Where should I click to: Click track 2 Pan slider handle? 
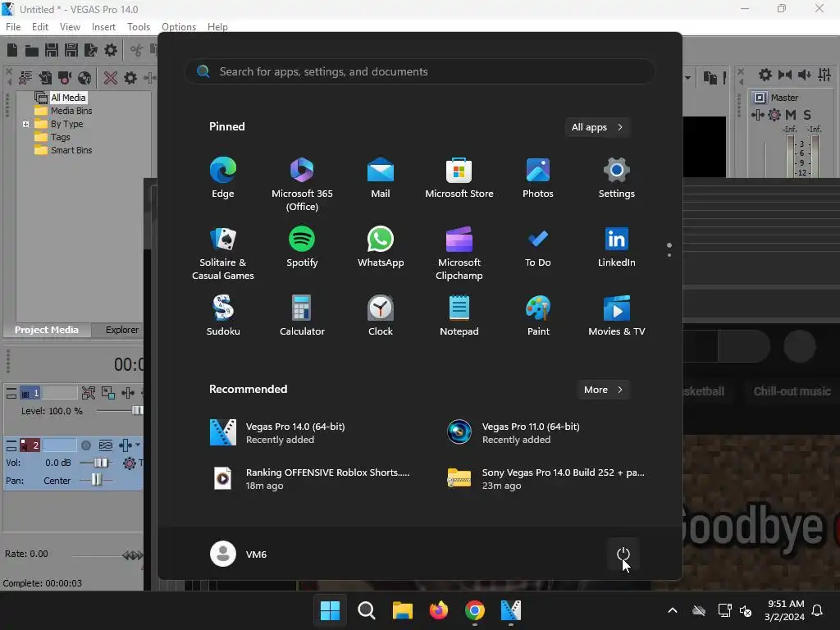(96, 480)
